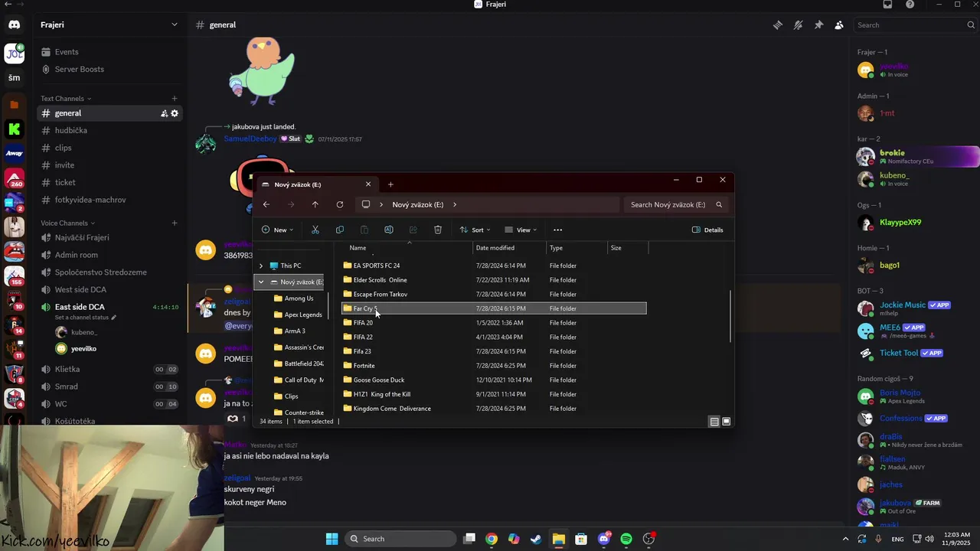Copy the selected item in File Explorer
980x551 pixels.
click(x=340, y=230)
